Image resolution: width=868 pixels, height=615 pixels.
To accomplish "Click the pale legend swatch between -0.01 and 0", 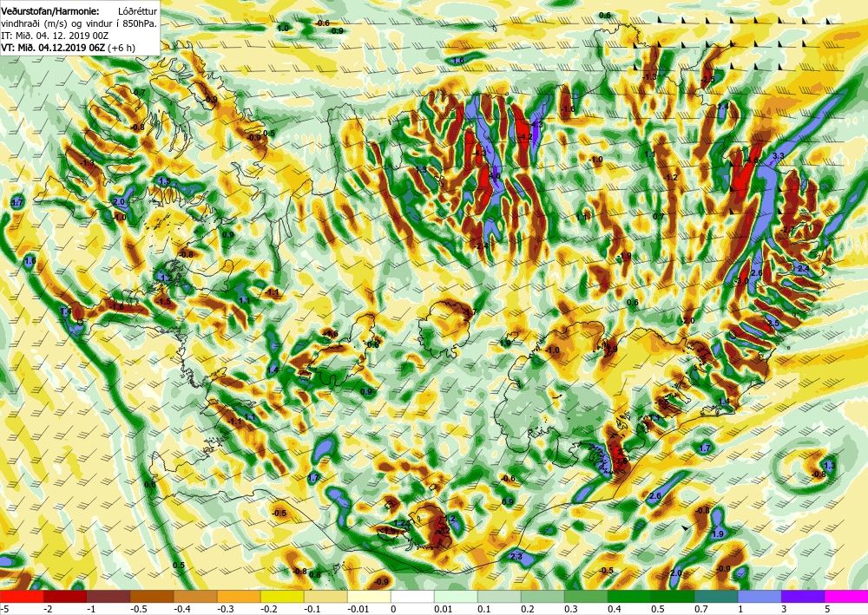I will point(369,596).
